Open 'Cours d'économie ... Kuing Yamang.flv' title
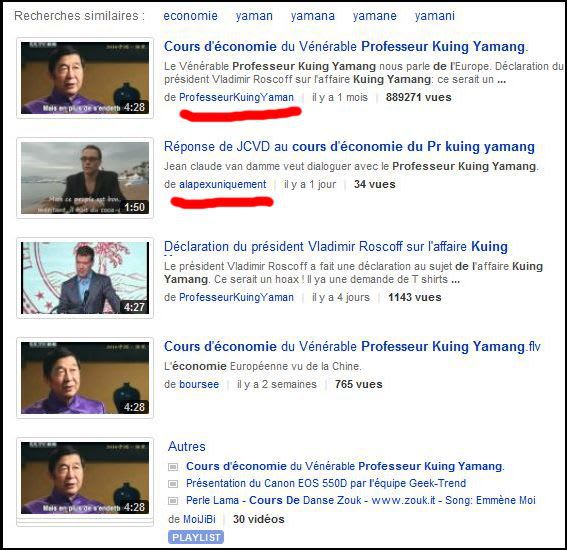The height and width of the screenshot is (550, 567). 352,346
